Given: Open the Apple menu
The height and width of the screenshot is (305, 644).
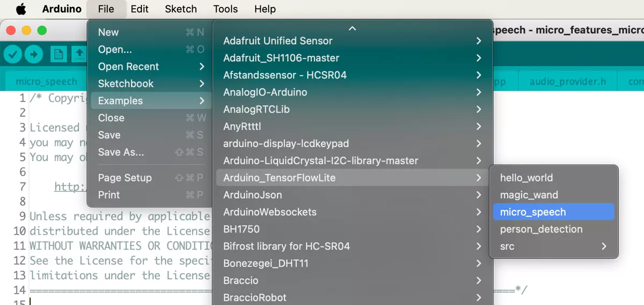Looking at the screenshot, I should tap(21, 9).
